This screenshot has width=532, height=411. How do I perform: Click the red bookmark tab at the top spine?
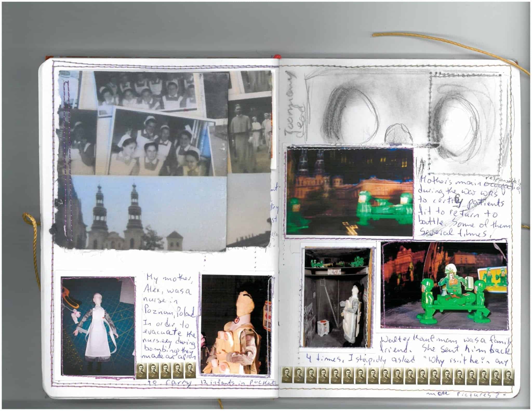(x=278, y=56)
